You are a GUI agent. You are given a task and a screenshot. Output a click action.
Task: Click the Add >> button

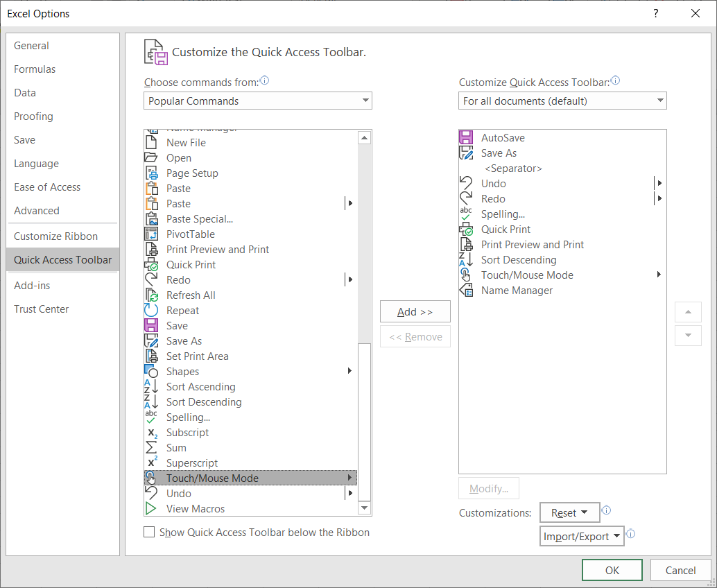pyautogui.click(x=415, y=311)
